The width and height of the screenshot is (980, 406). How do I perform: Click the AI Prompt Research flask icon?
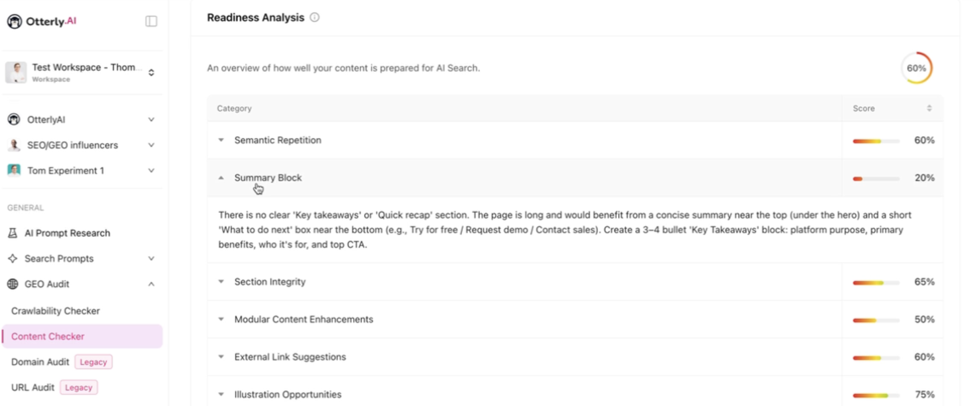[13, 233]
